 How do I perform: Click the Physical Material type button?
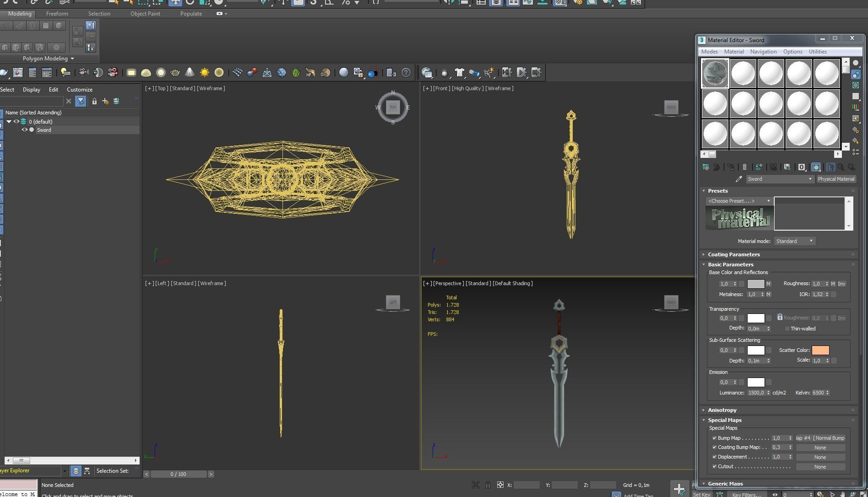pyautogui.click(x=836, y=179)
